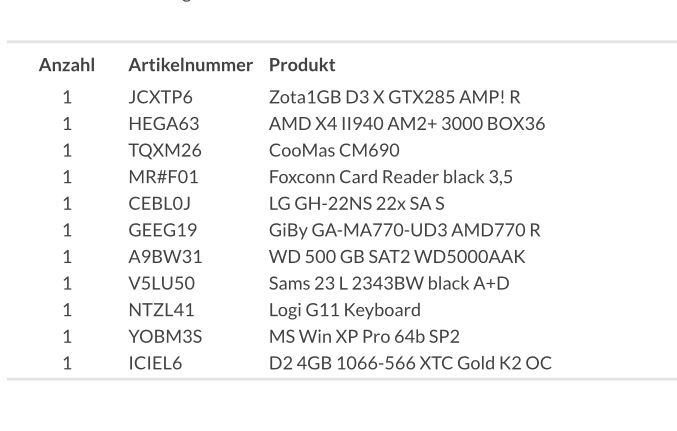This screenshot has width=677, height=431.
Task: Click the Logi G11 Keyboard entry
Action: [x=345, y=310]
